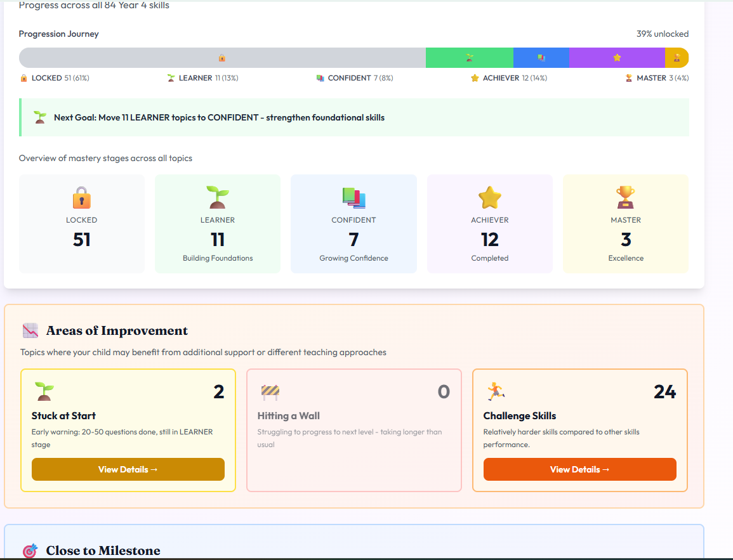Click the gold star in Achiever card
The image size is (733, 560).
point(489,198)
